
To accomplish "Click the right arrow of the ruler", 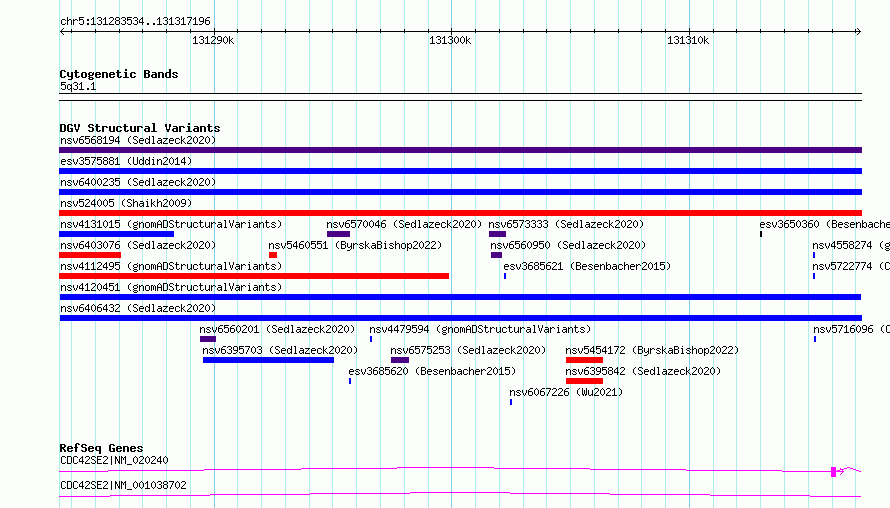I will coord(858,31).
